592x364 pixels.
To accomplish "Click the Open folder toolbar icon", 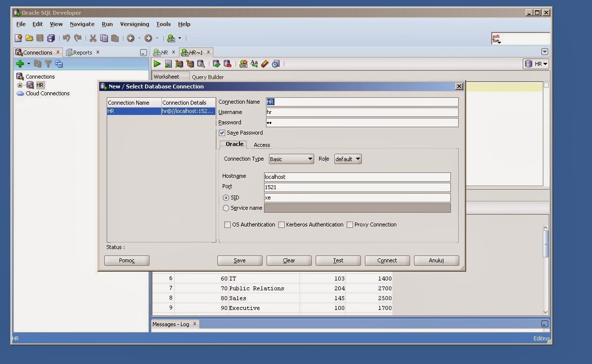I will pyautogui.click(x=30, y=38).
